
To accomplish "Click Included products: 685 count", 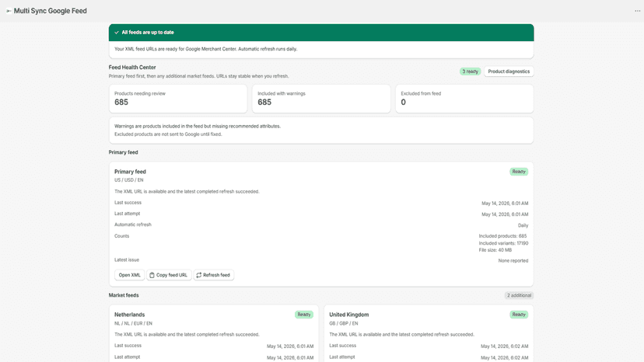I will pos(502,236).
